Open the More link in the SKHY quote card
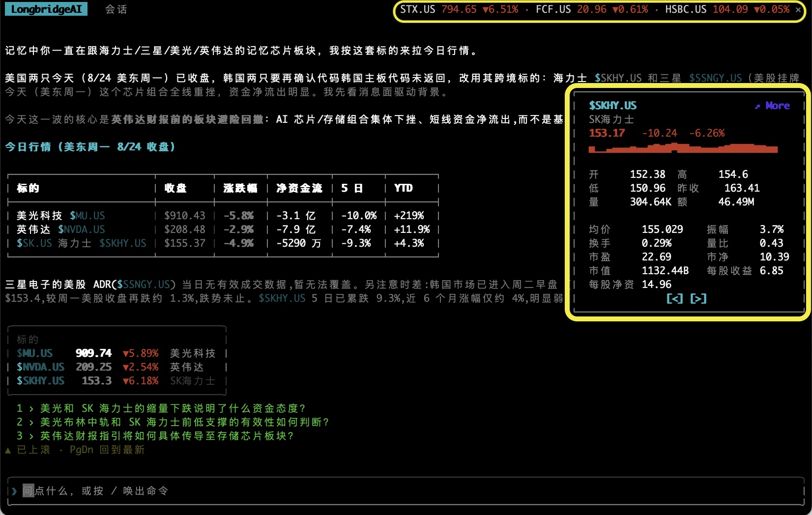Image resolution: width=812 pixels, height=515 pixels. (778, 106)
